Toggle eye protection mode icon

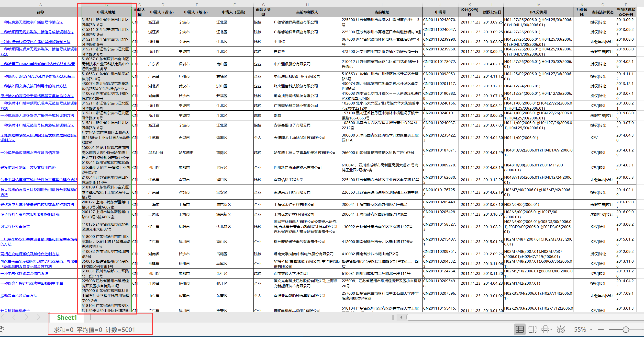pos(561,329)
